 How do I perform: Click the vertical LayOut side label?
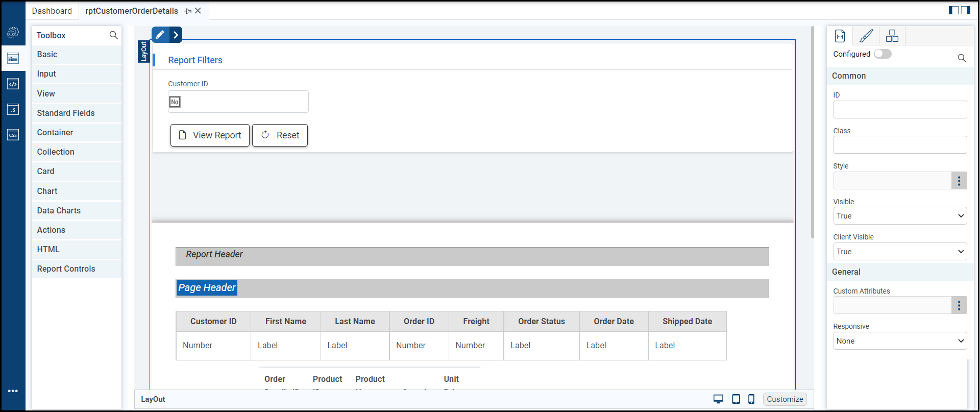[x=143, y=51]
